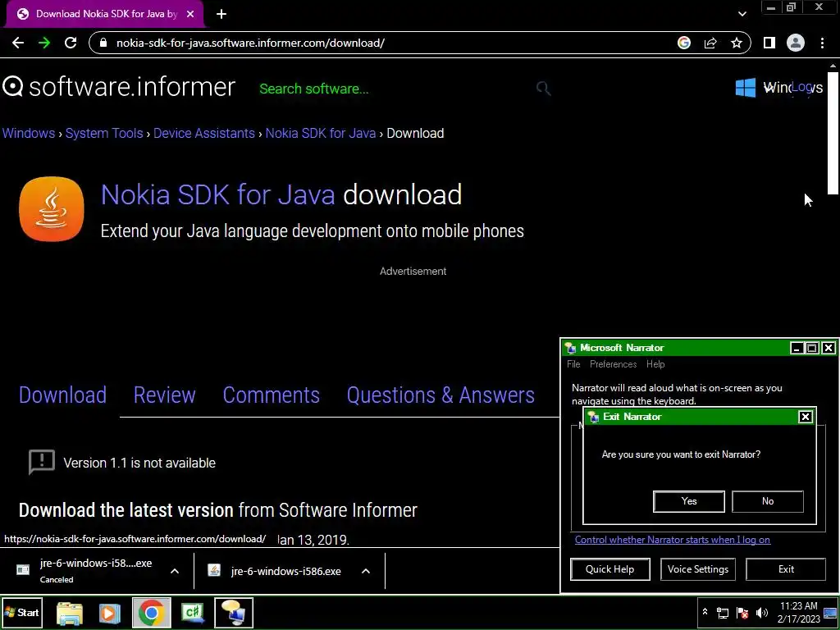Open a new browser tab
840x630 pixels.
click(x=221, y=15)
